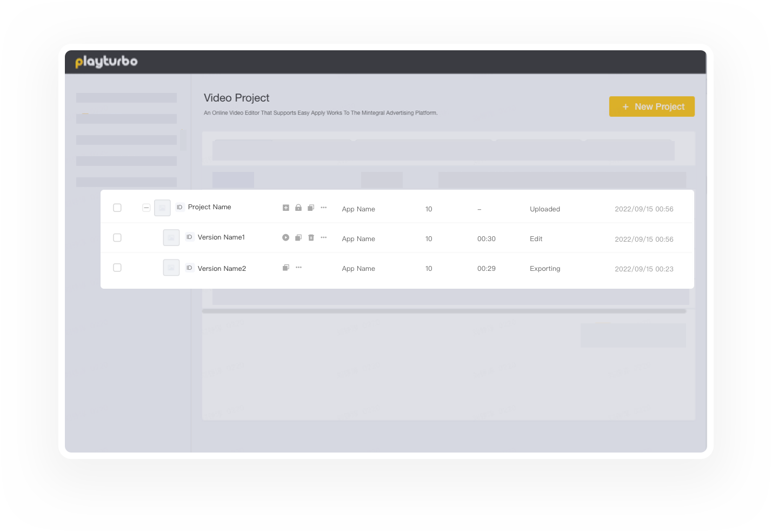
Task: Select checkbox for Project Name row
Action: [x=117, y=208]
